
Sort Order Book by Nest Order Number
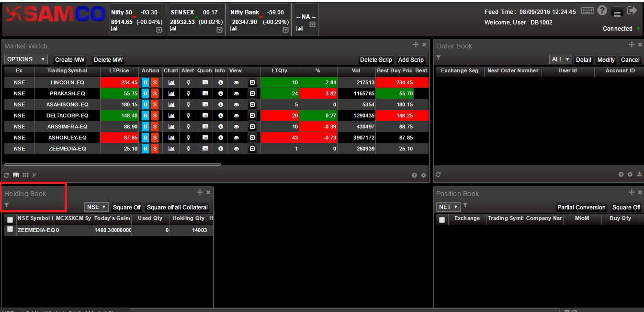[513, 71]
